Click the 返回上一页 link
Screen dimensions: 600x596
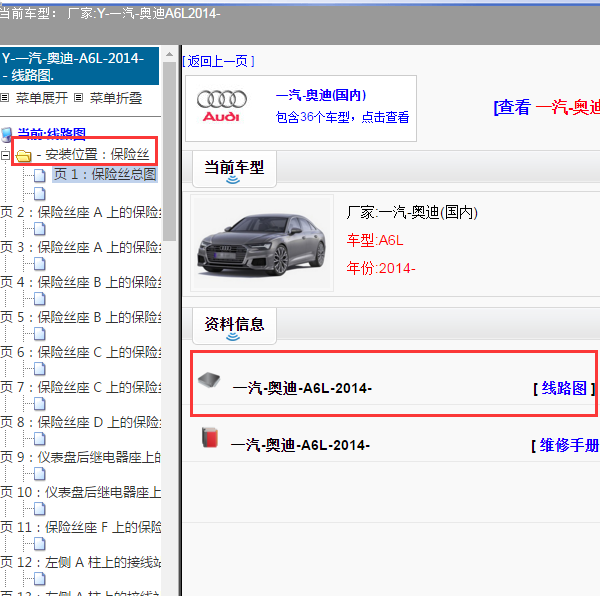pos(218,61)
